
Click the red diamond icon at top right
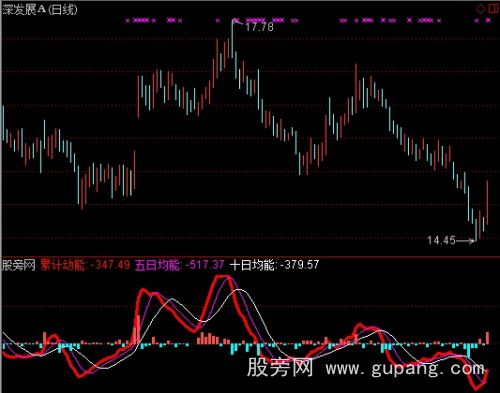click(x=480, y=9)
